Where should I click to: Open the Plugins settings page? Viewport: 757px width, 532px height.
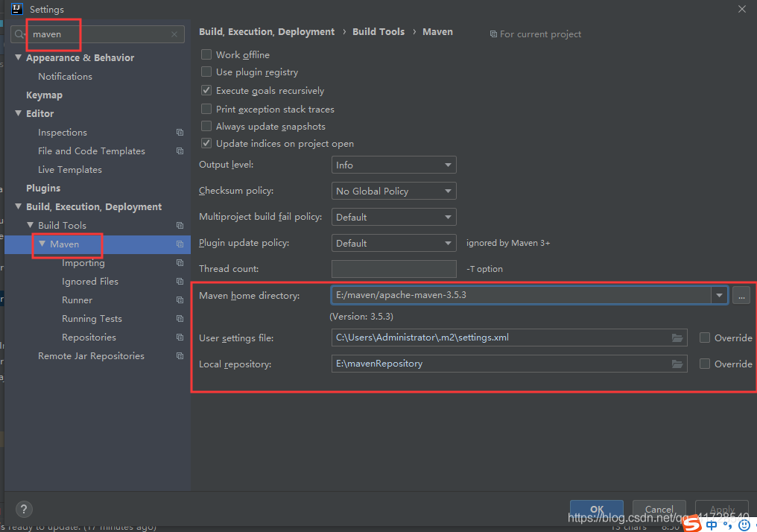(43, 189)
